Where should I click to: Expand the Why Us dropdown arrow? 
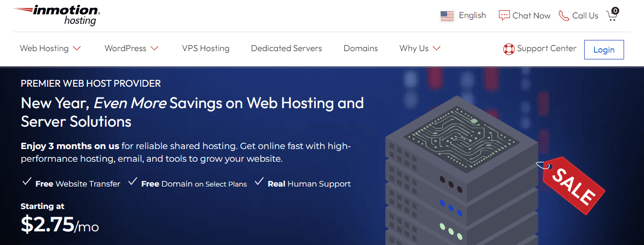pos(436,49)
